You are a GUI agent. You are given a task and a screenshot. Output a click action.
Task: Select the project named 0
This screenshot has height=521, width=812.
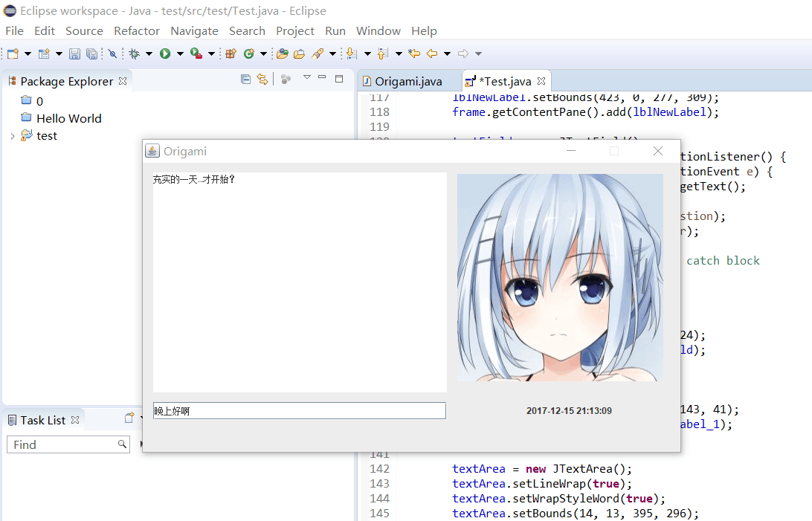39,101
